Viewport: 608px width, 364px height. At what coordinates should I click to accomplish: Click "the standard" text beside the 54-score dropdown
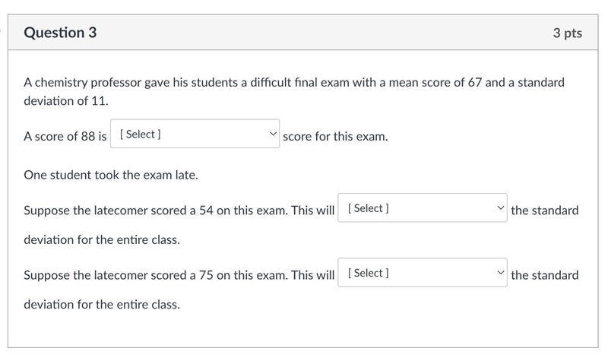point(544,210)
